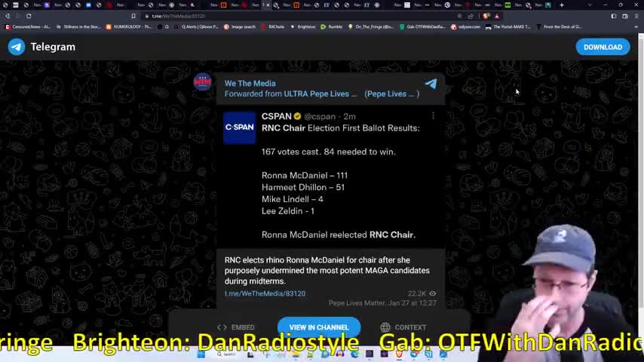
Task: Click the bookmark icon left of the address bar
Action: 133,16
